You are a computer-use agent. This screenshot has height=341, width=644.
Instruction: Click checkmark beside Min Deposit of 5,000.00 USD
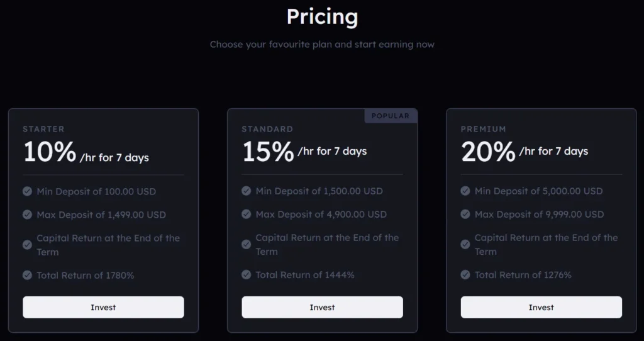(465, 191)
